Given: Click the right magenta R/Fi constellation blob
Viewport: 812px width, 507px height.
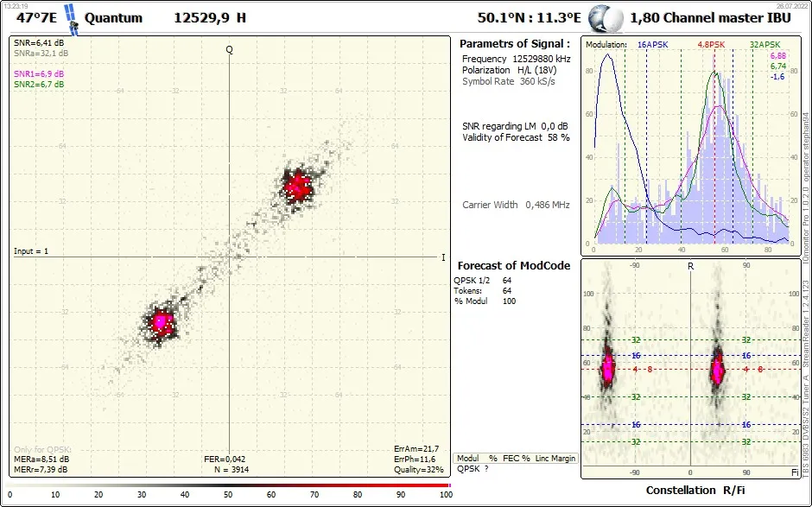Looking at the screenshot, I should (x=718, y=368).
